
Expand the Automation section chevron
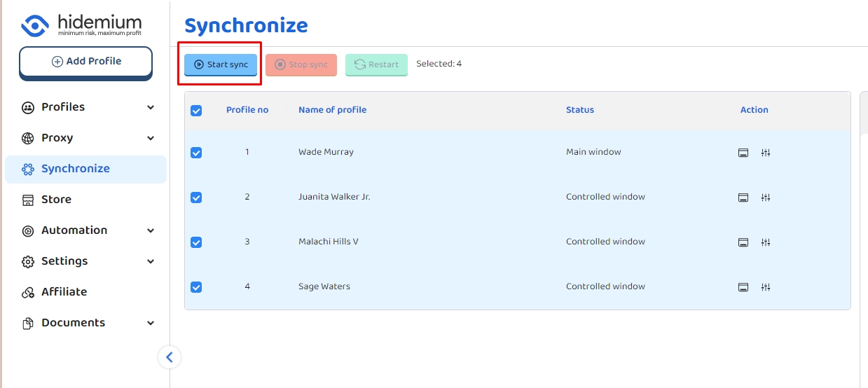[x=151, y=230]
